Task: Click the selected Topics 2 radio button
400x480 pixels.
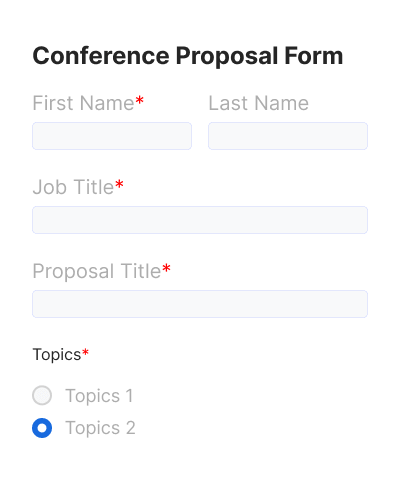Action: click(42, 428)
